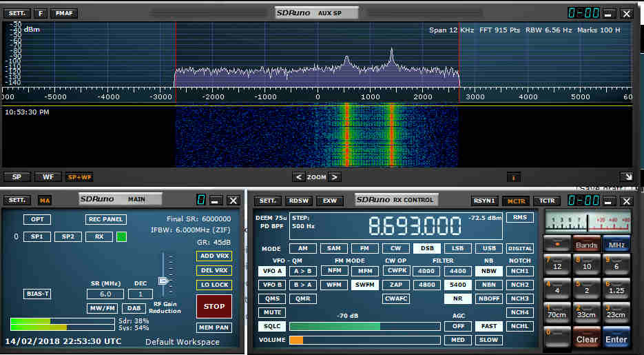Click the green indicator next to RX
Image resolution: width=644 pixels, height=355 pixels.
(122, 236)
